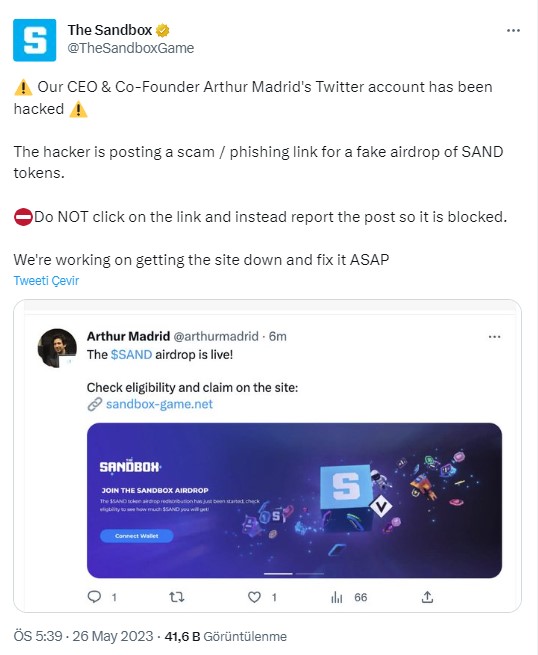Screen dimensions: 538x655
Task: Like the quoted tweet via heart icon
Action: coord(254,597)
